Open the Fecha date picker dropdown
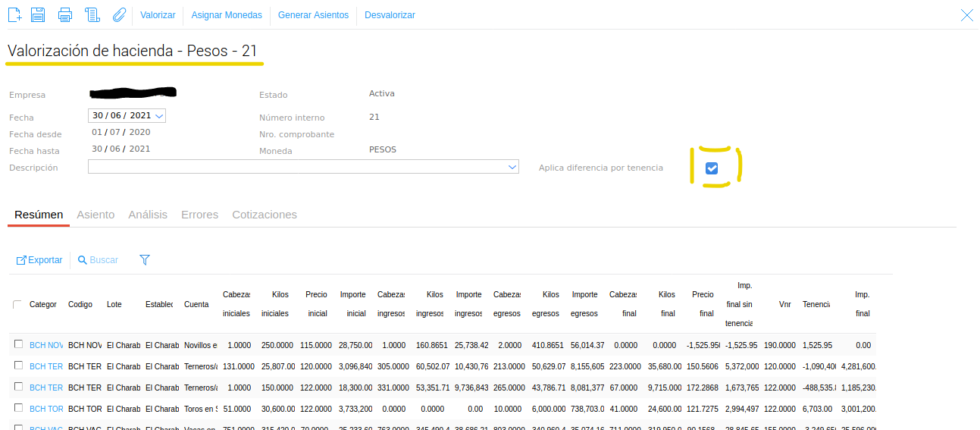 [x=158, y=116]
